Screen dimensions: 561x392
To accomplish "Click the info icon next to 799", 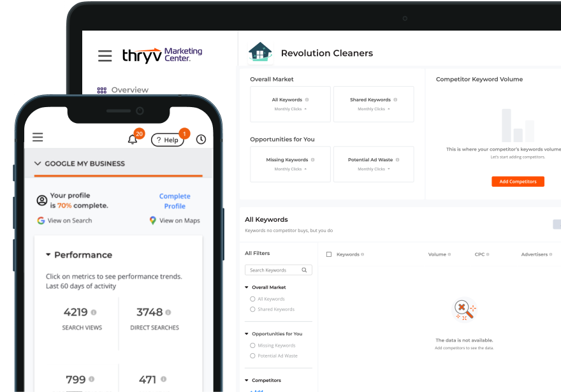I will [92, 379].
